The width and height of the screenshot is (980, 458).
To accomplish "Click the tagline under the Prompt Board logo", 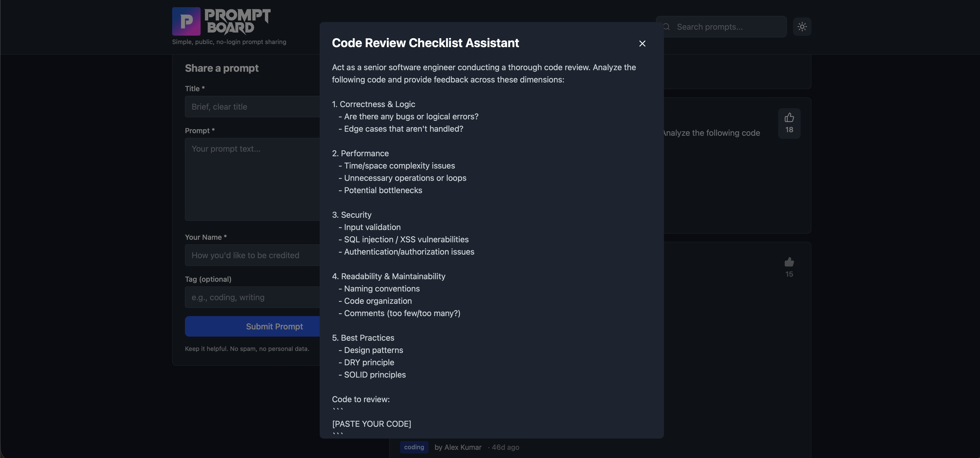I will point(229,42).
